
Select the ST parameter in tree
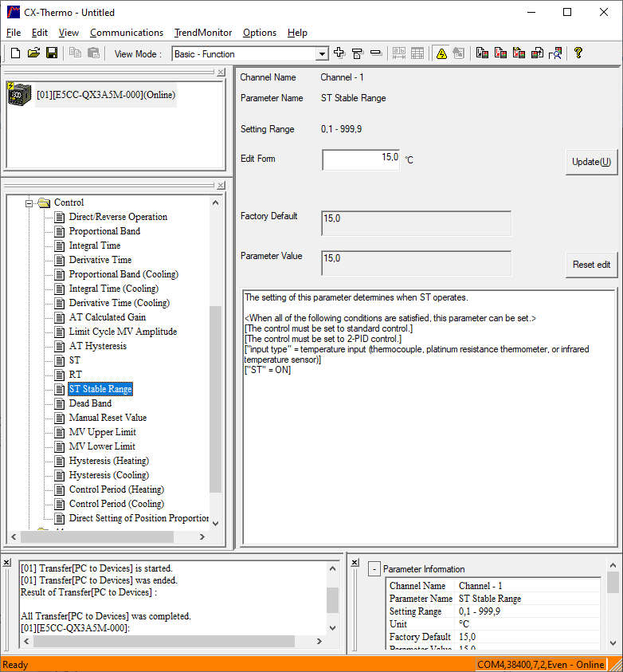click(75, 360)
